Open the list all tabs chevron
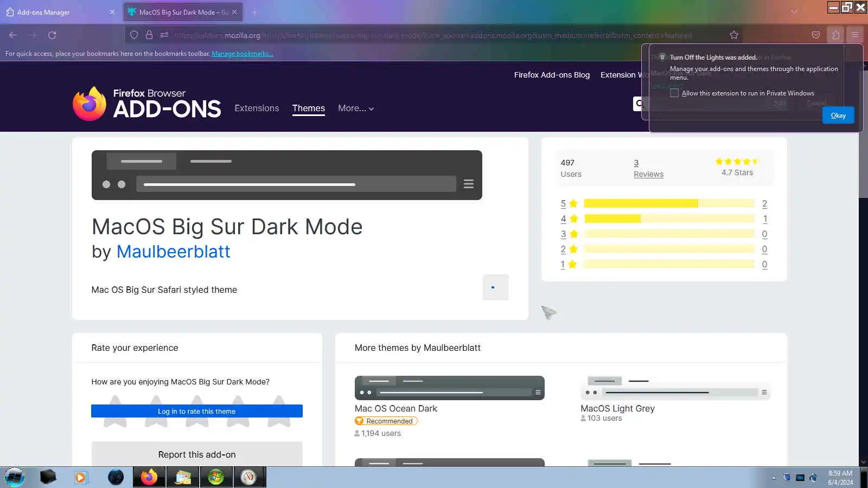 [794, 12]
